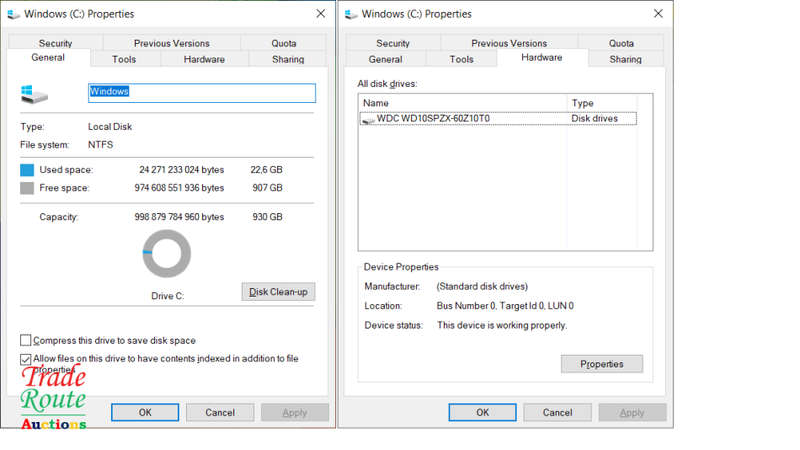Click the 22,6 GB used space value

point(266,170)
